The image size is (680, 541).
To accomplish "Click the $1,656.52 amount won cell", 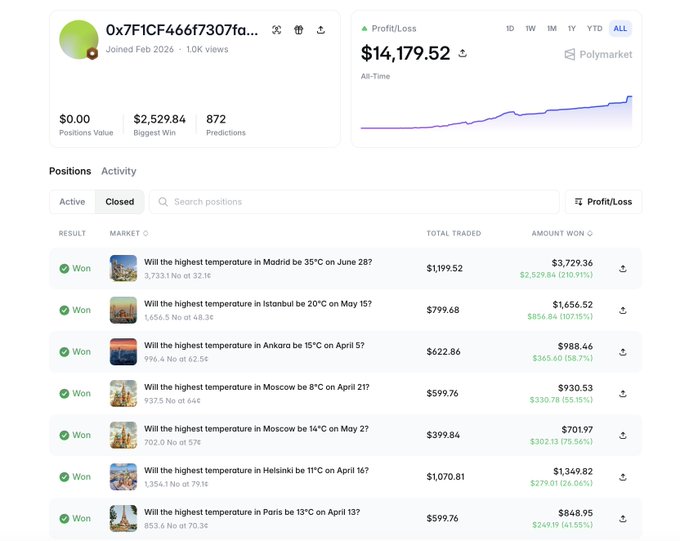I will click(572, 305).
